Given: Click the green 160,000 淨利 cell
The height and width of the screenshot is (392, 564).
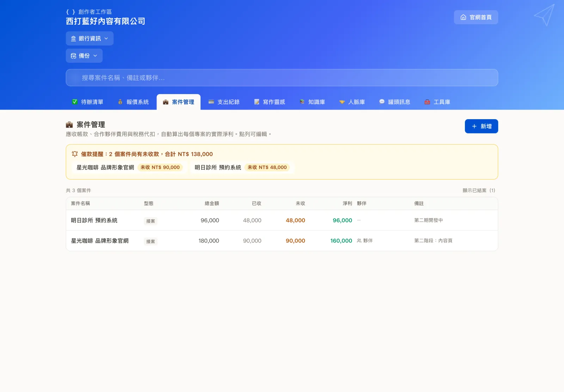Looking at the screenshot, I should pos(341,241).
